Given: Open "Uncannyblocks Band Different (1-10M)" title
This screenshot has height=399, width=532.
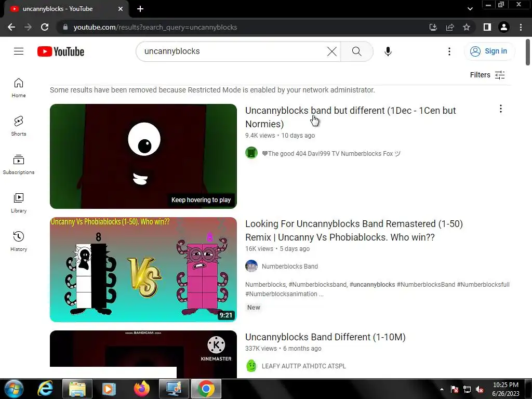Looking at the screenshot, I should 325,337.
